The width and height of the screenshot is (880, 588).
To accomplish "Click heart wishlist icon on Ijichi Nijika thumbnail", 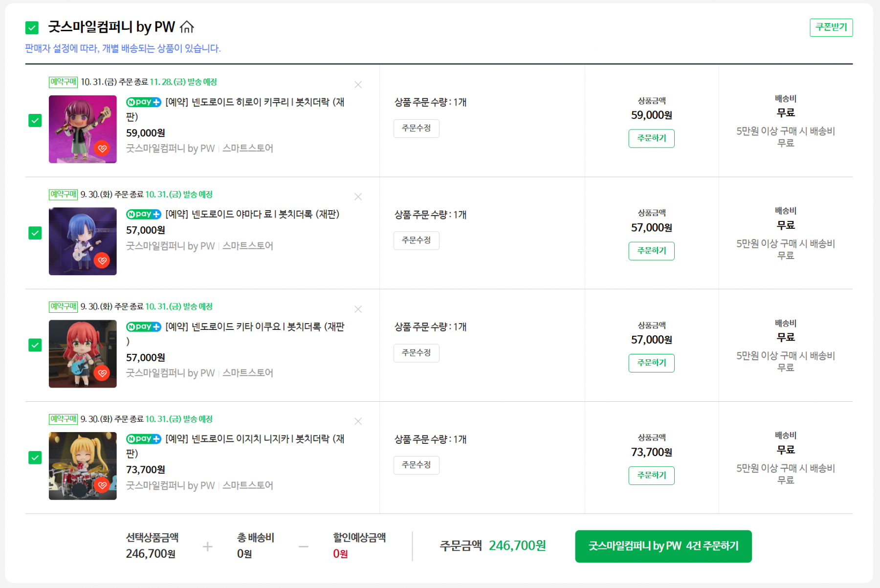I will 102,485.
